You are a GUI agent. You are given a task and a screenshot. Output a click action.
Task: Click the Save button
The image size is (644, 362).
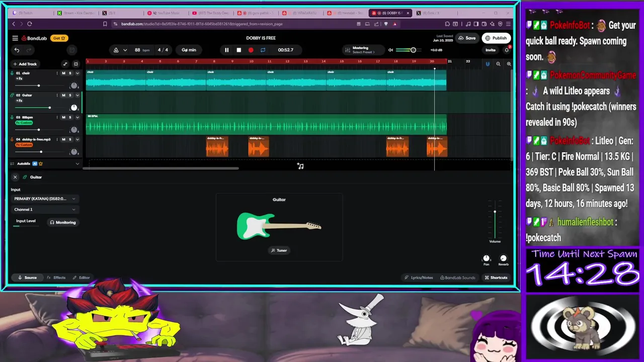[467, 38]
